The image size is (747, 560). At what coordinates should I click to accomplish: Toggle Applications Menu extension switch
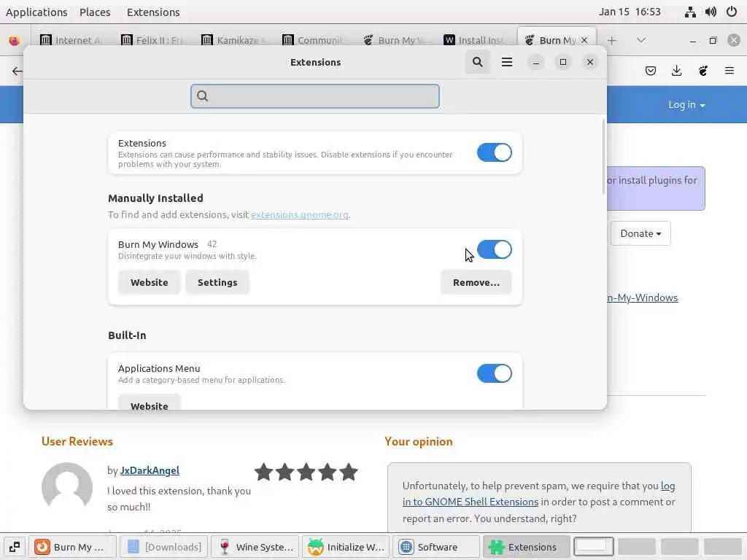(494, 373)
